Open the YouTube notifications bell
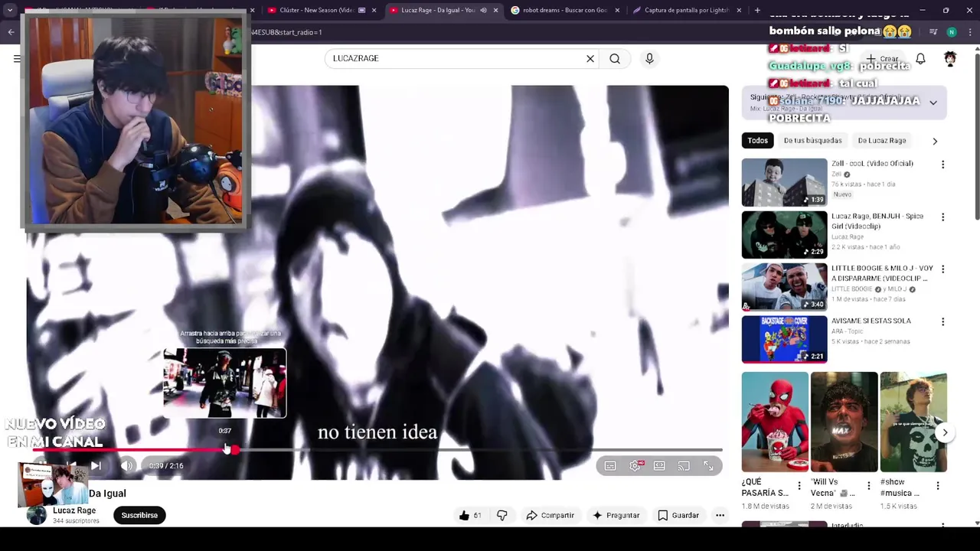 [x=920, y=58]
